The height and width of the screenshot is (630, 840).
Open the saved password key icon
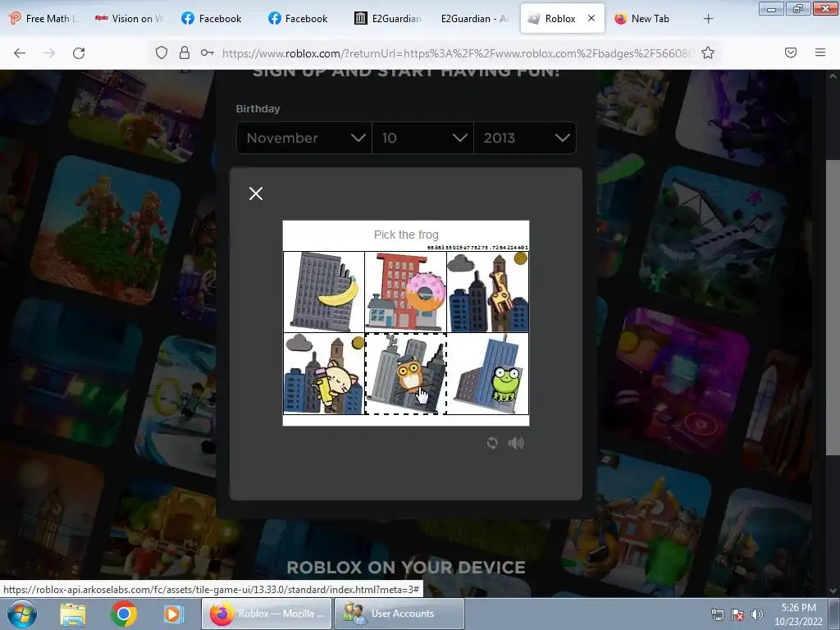(x=208, y=52)
